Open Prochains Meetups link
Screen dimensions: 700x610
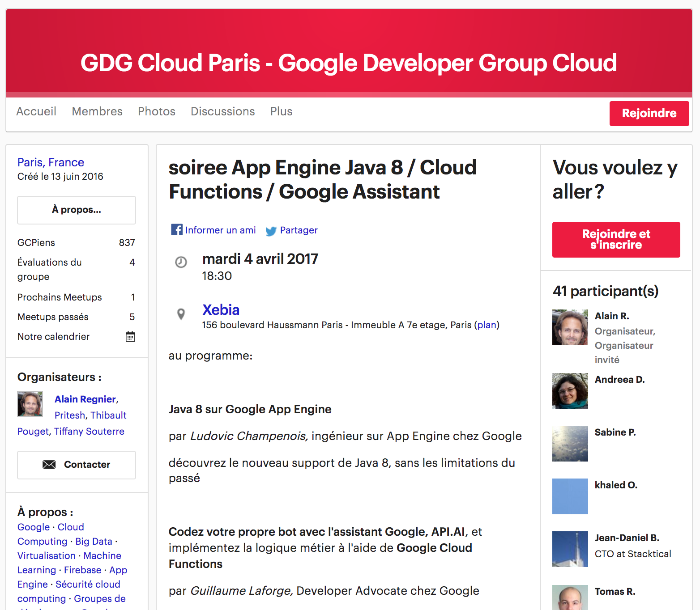pyautogui.click(x=76, y=297)
